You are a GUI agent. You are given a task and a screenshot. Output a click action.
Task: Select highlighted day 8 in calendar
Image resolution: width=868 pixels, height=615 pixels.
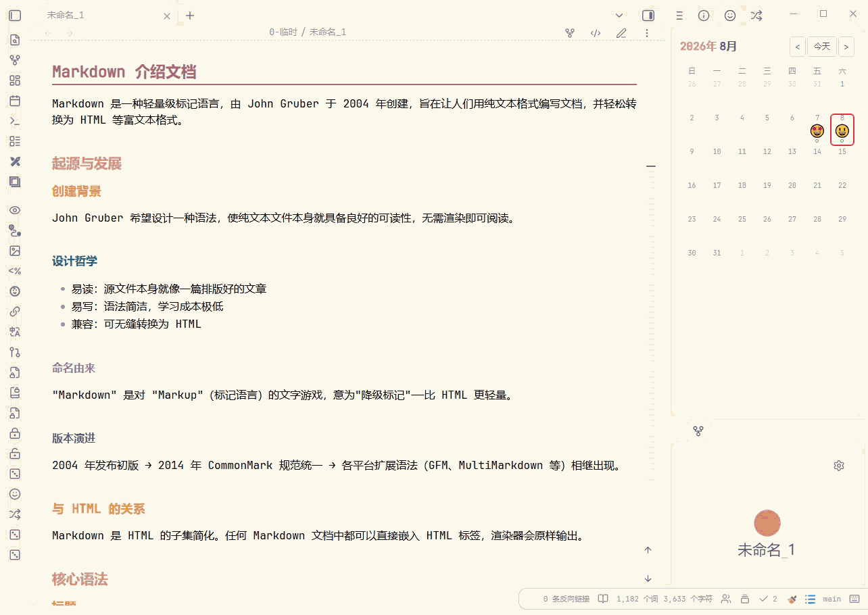pyautogui.click(x=842, y=129)
